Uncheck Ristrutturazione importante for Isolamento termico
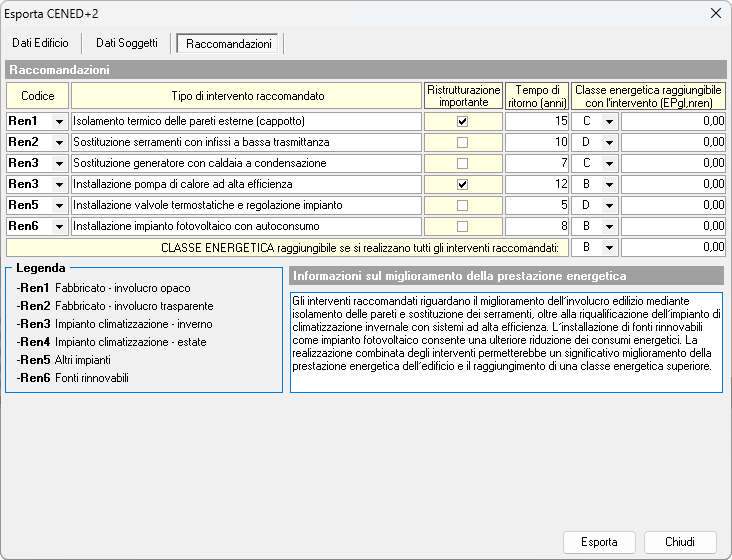This screenshot has width=732, height=560. (x=462, y=121)
